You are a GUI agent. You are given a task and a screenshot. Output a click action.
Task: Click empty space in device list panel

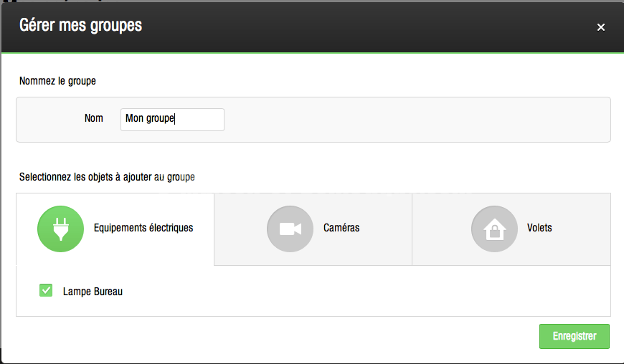(358, 292)
